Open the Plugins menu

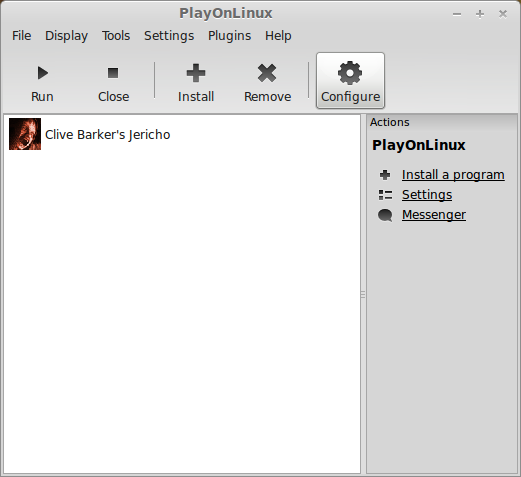pos(229,36)
